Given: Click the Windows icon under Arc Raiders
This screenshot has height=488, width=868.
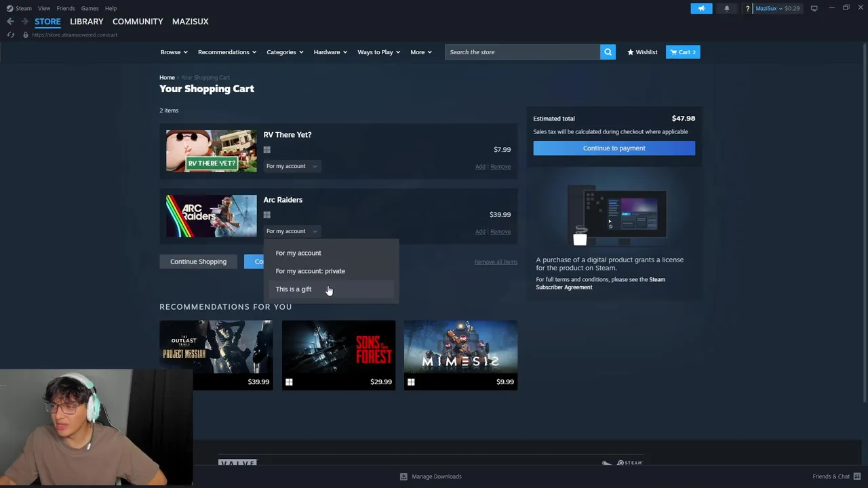Looking at the screenshot, I should coord(267,215).
